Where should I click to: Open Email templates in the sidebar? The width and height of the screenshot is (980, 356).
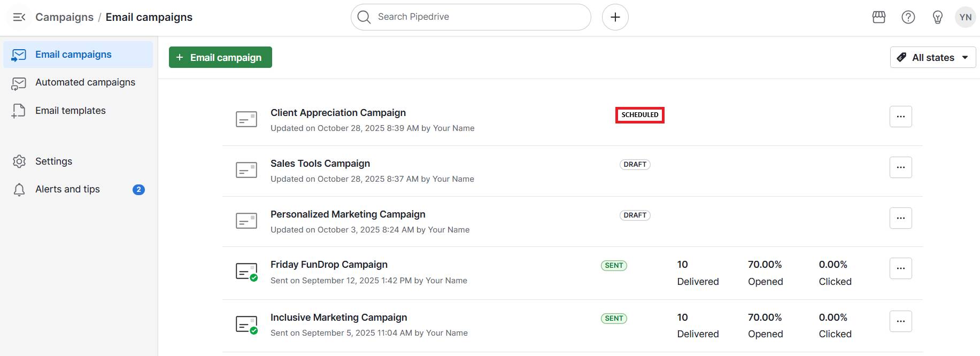click(x=71, y=111)
